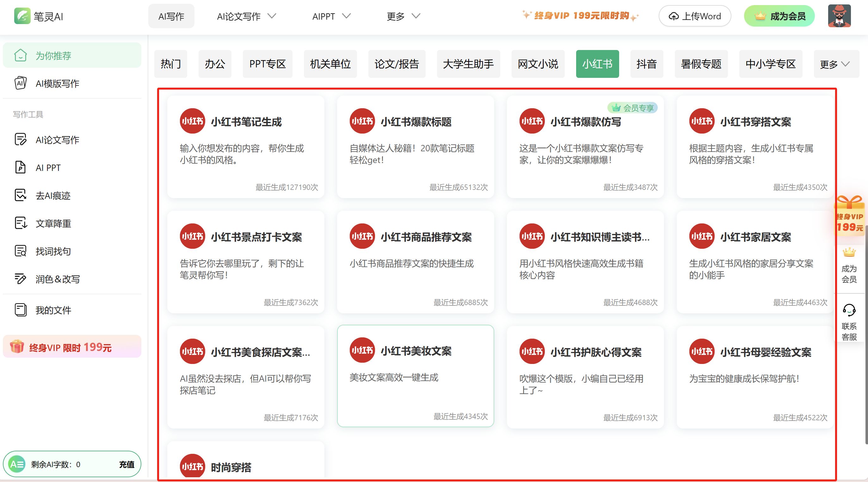
Task: Open 为你推荐 home icon in sidebar
Action: 21,55
